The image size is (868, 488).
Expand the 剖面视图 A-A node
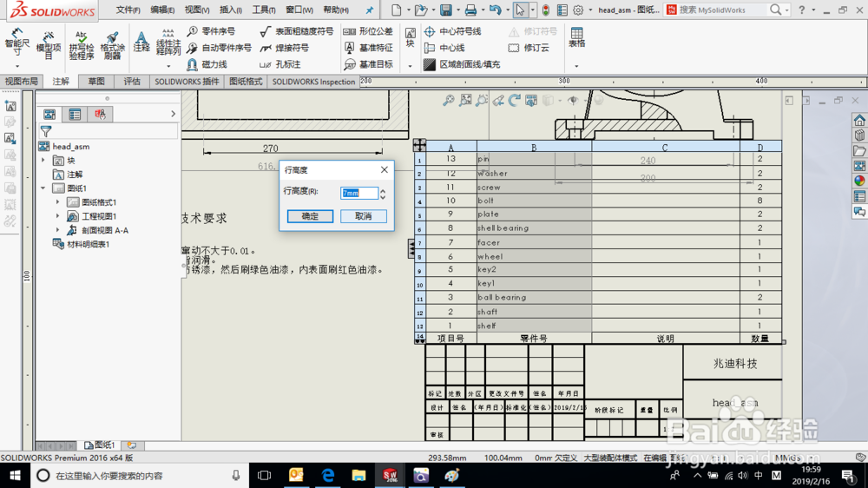57,230
